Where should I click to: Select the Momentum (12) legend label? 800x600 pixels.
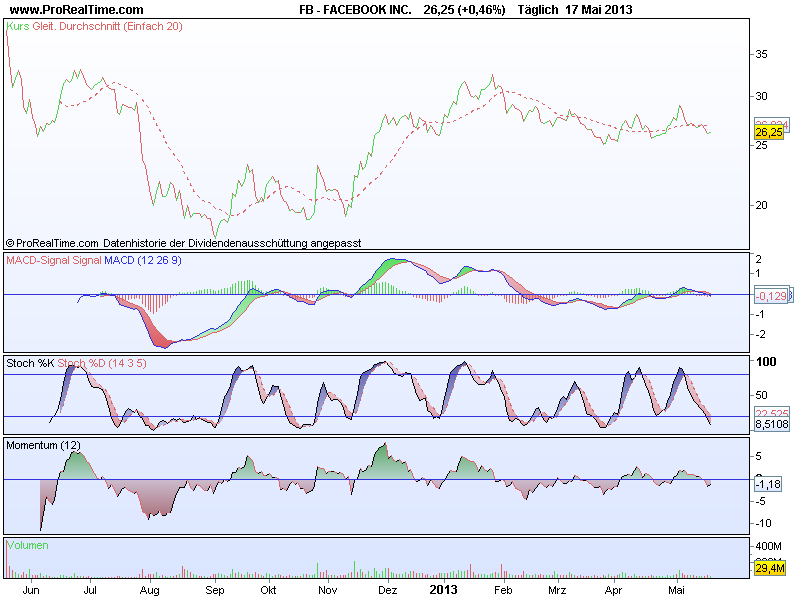tap(43, 445)
